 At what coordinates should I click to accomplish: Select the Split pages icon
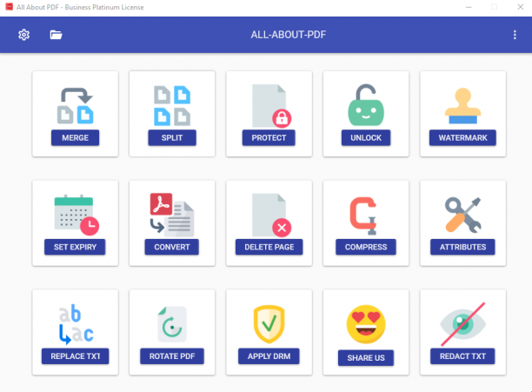click(172, 105)
